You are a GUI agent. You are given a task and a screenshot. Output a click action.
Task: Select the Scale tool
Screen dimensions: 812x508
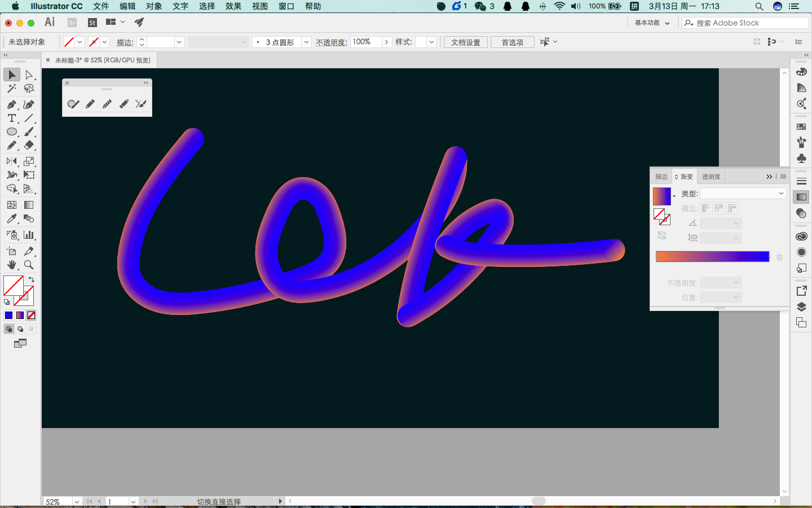(x=29, y=161)
